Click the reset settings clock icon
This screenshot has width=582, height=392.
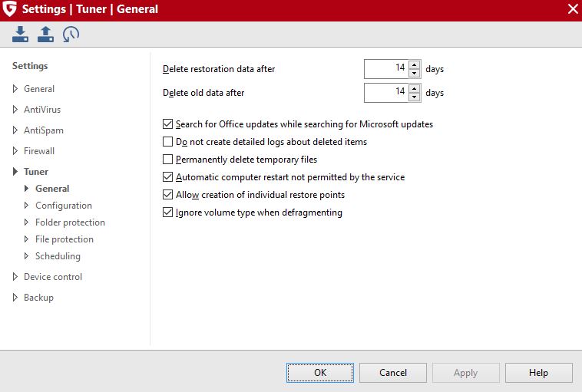71,34
